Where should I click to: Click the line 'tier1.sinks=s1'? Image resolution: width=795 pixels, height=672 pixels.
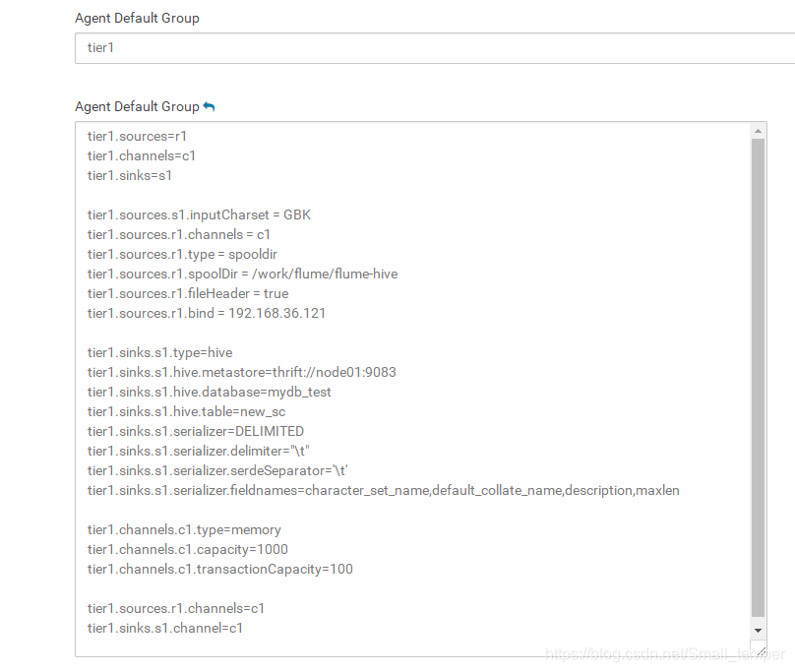pos(130,176)
